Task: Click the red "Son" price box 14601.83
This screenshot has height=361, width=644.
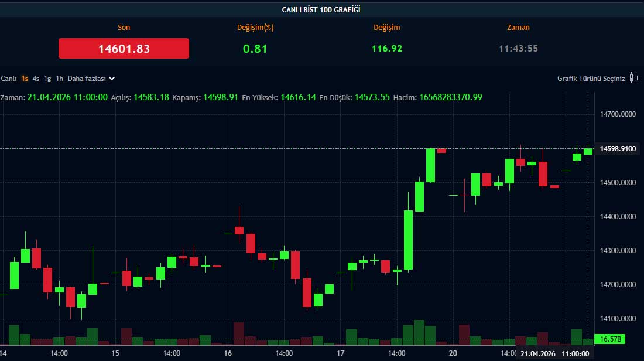Action: (x=124, y=48)
